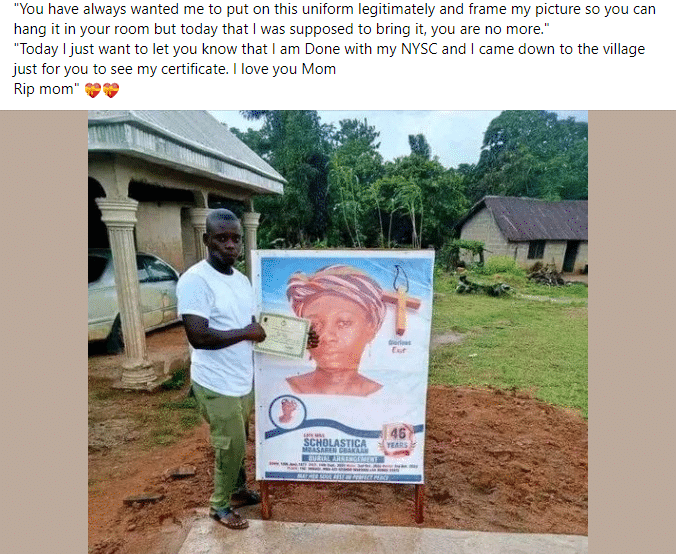Click the "46 Years" badge on the poster
676x554 pixels.
click(397, 439)
